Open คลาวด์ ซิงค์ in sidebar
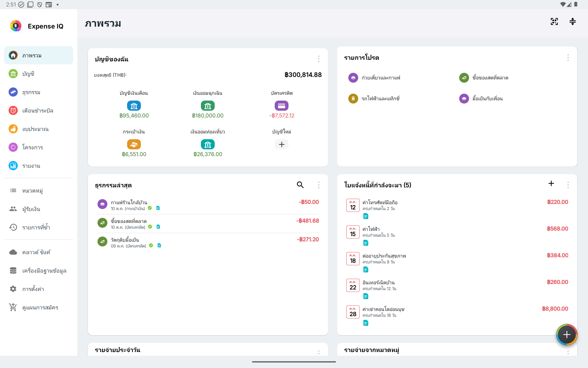 (39, 252)
